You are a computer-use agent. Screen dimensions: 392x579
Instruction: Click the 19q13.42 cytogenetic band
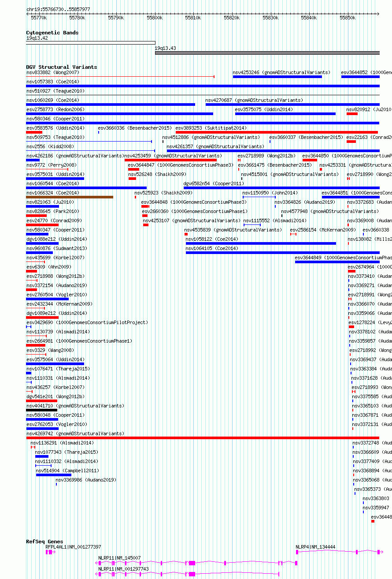(x=91, y=43)
